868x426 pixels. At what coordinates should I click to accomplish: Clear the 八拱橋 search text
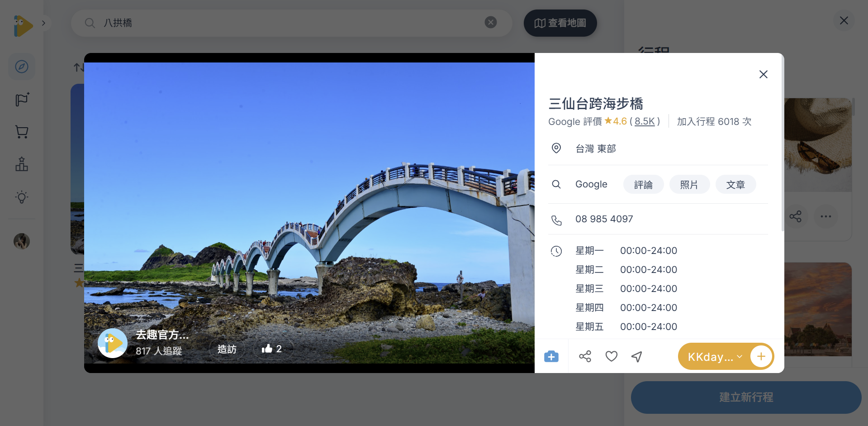click(491, 22)
